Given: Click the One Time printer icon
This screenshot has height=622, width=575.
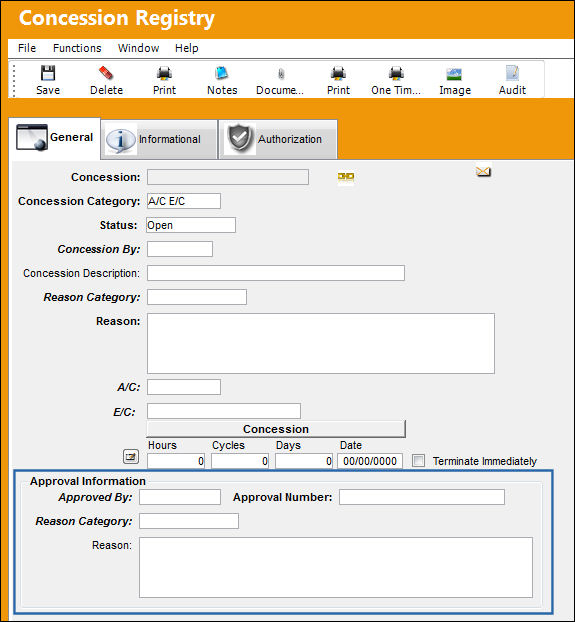Looking at the screenshot, I should 396,73.
